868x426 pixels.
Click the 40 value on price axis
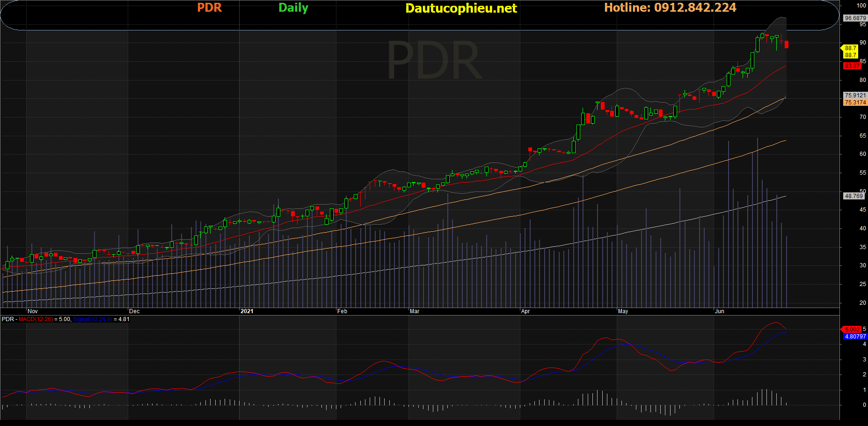(x=863, y=228)
